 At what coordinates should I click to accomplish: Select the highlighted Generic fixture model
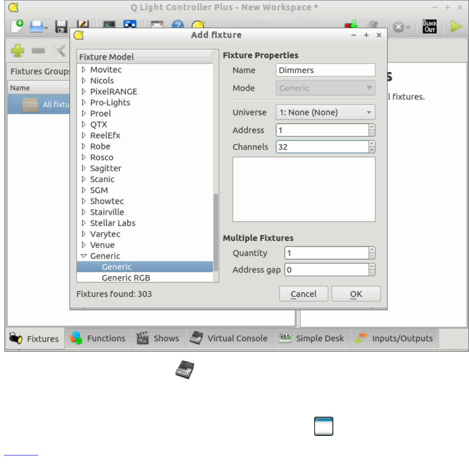tap(145, 267)
